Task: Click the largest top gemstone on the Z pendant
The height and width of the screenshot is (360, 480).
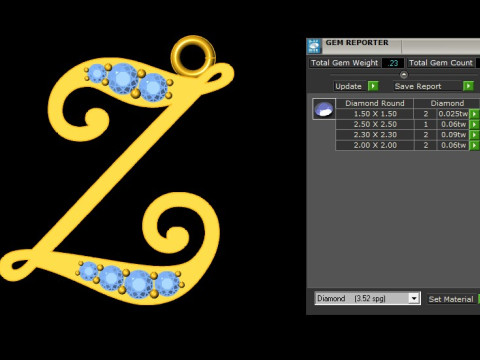Action: pyautogui.click(x=123, y=79)
